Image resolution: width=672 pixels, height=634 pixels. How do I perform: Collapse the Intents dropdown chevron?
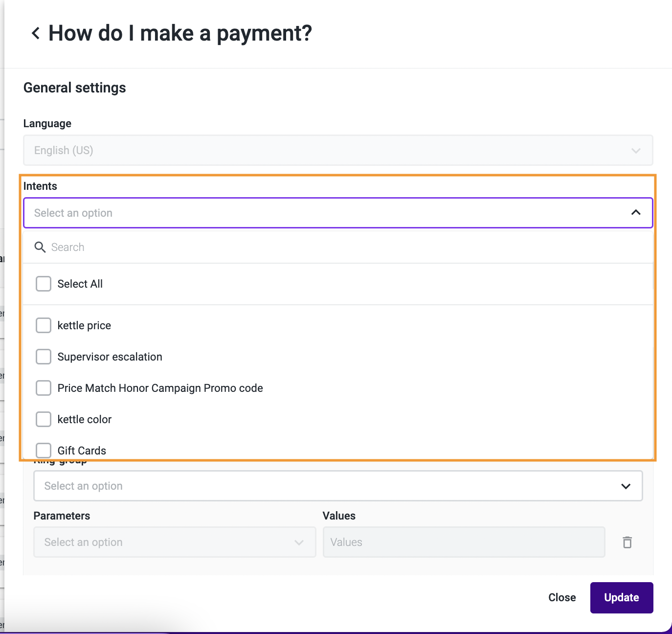coord(636,212)
